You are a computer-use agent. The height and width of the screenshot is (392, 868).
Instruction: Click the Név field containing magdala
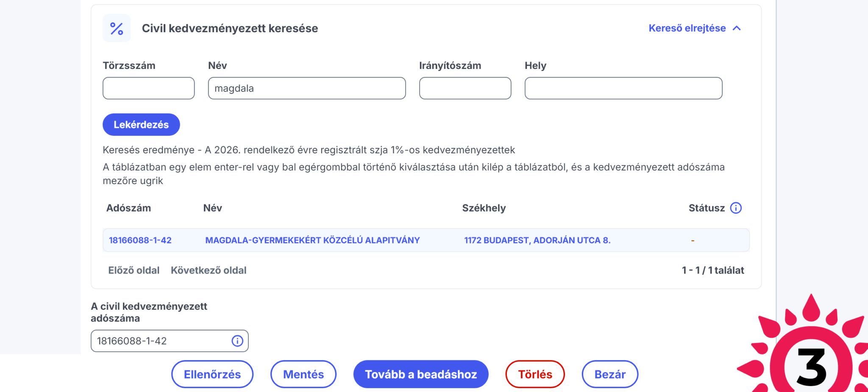click(x=306, y=88)
